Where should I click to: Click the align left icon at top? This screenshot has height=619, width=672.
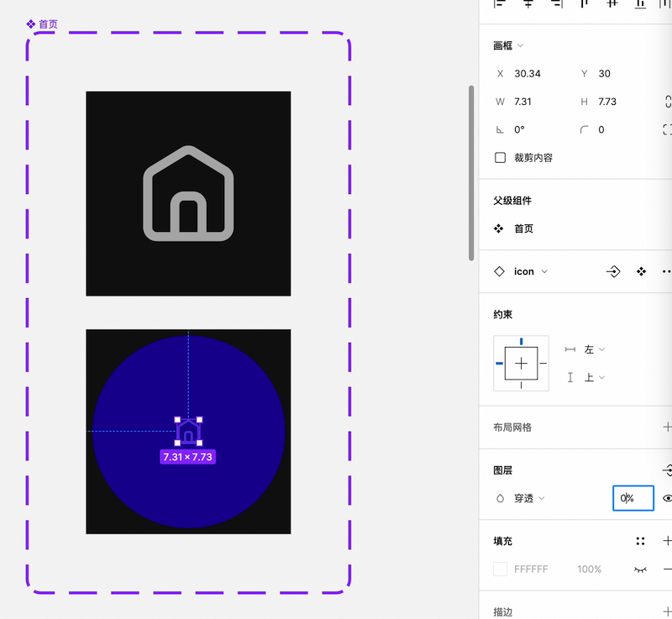coord(500,4)
